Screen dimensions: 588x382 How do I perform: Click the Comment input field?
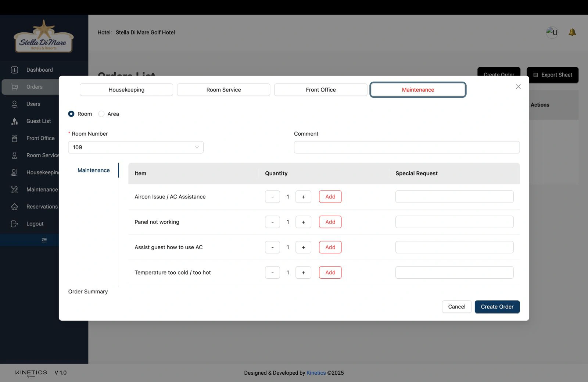coord(406,147)
